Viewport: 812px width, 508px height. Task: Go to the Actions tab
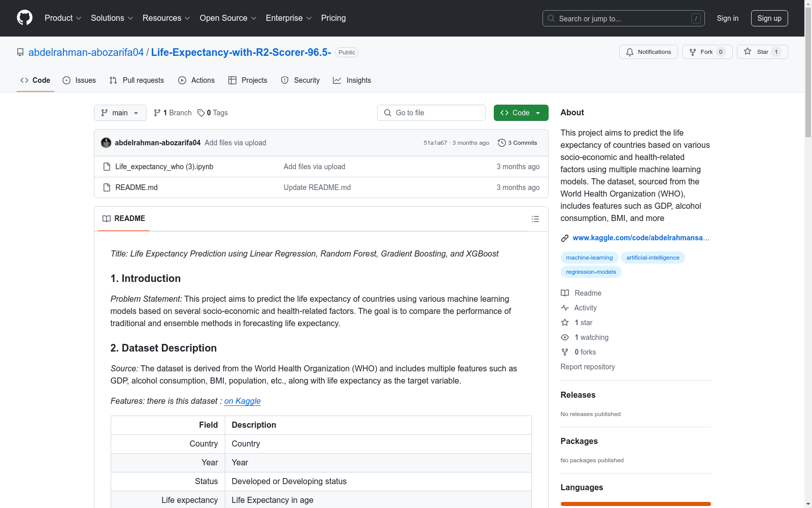(196, 80)
